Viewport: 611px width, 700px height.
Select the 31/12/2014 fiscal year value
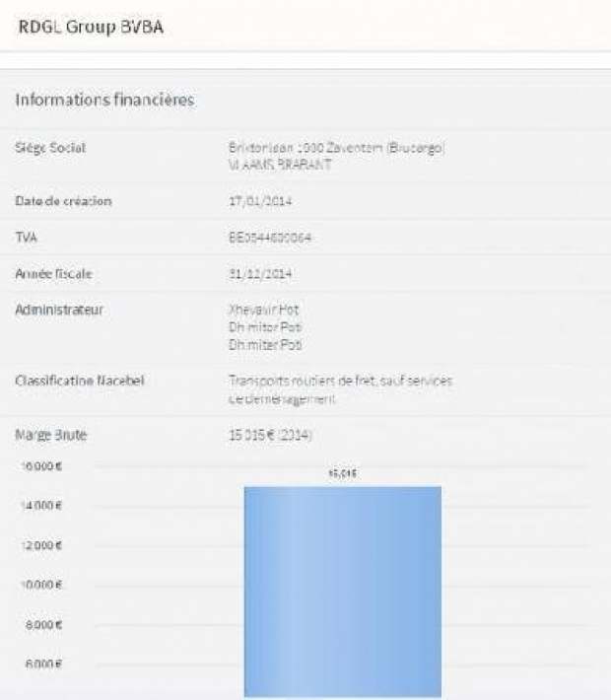pyautogui.click(x=258, y=273)
